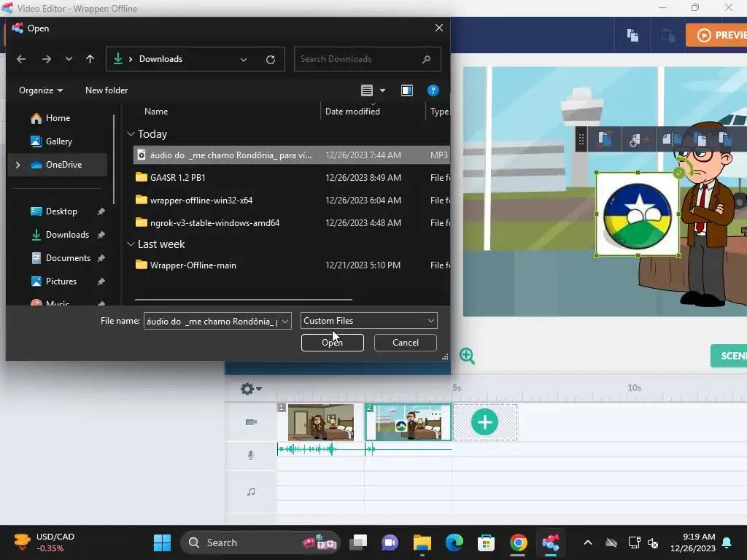Go up one folder level

click(90, 59)
